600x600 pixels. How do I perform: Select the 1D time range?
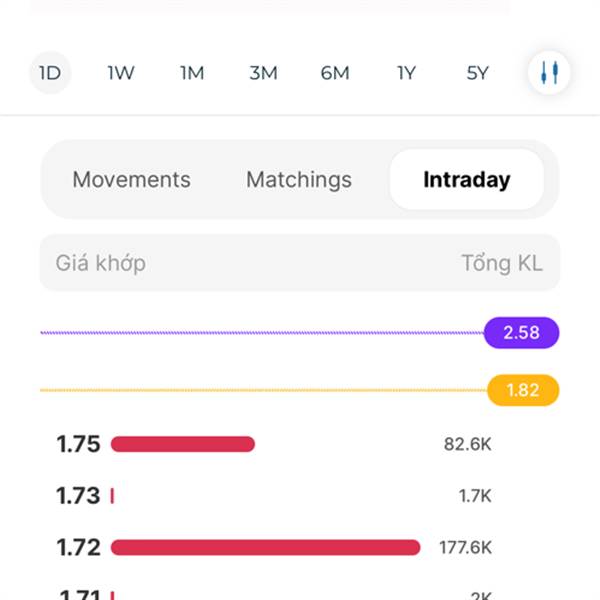(50, 73)
